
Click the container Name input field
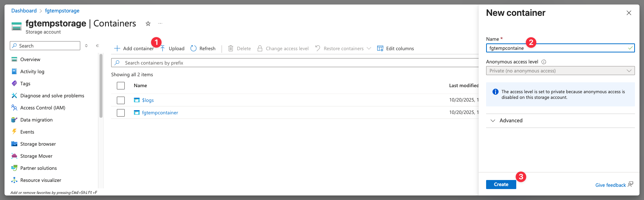click(560, 48)
